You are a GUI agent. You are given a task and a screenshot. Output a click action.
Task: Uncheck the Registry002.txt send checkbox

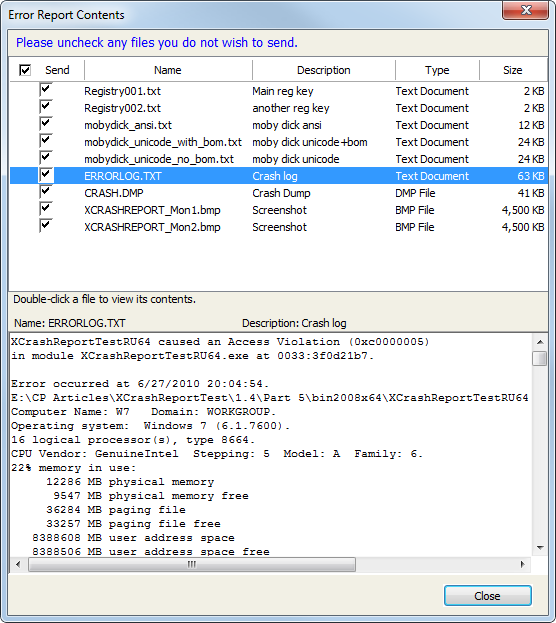46,107
